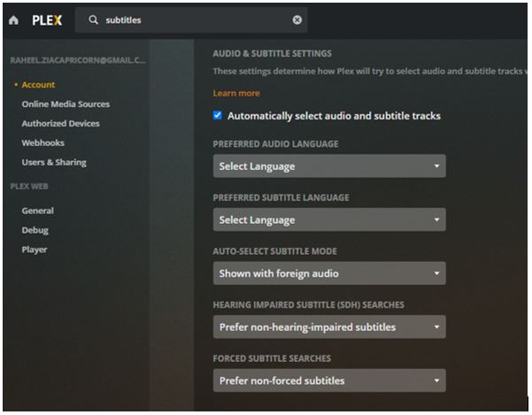Uncheck Automatically select audio and subtitle tracks
Viewport: 532px width, 415px height.
click(218, 115)
